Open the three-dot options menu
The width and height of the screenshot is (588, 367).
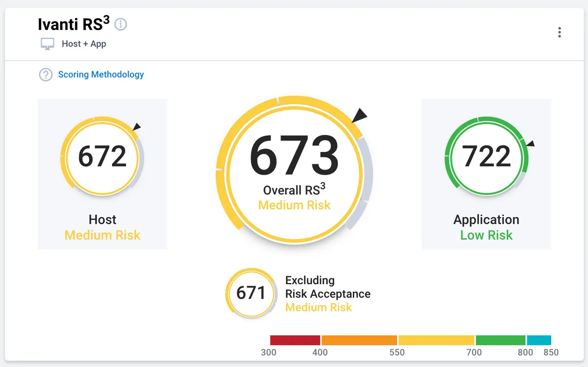(559, 32)
